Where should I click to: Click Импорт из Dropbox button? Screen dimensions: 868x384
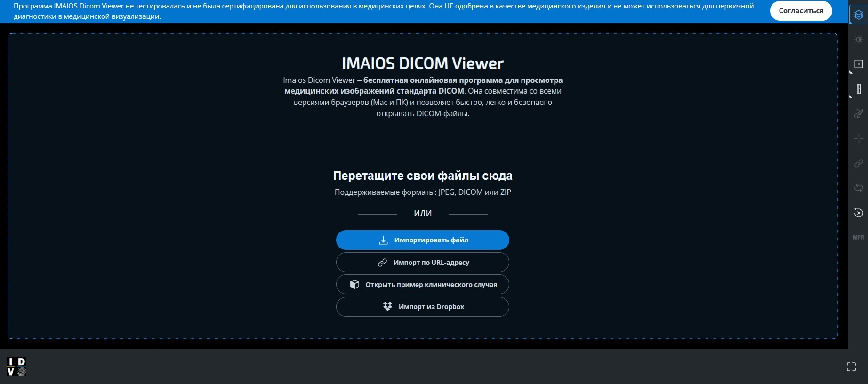tap(422, 307)
